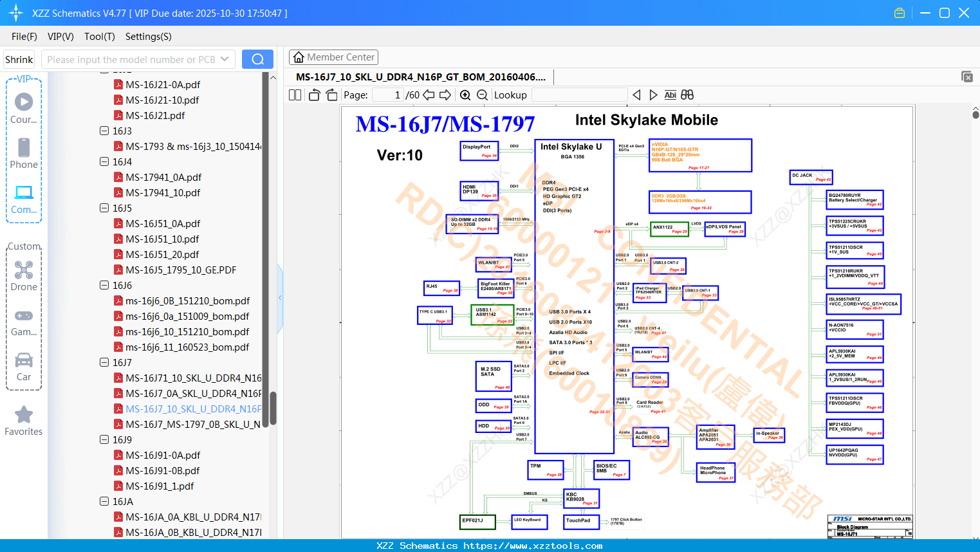980x552 pixels.
Task: Open the Tool(T) menu
Action: 100,37
